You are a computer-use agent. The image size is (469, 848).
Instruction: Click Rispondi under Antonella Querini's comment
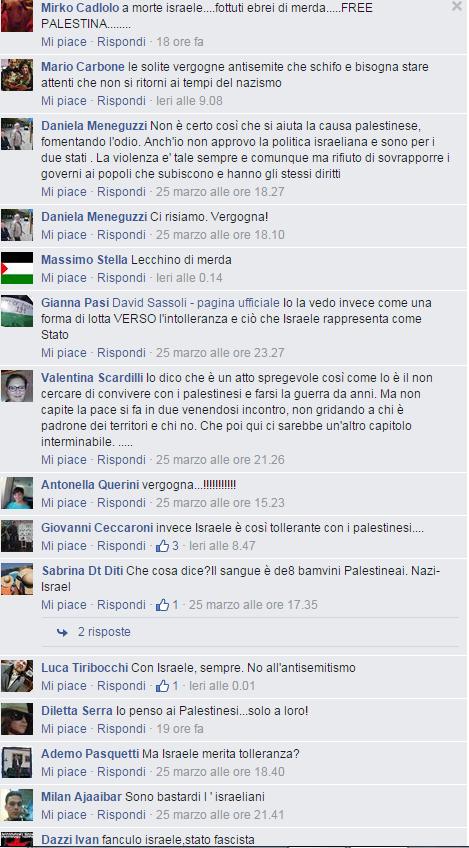point(121,503)
